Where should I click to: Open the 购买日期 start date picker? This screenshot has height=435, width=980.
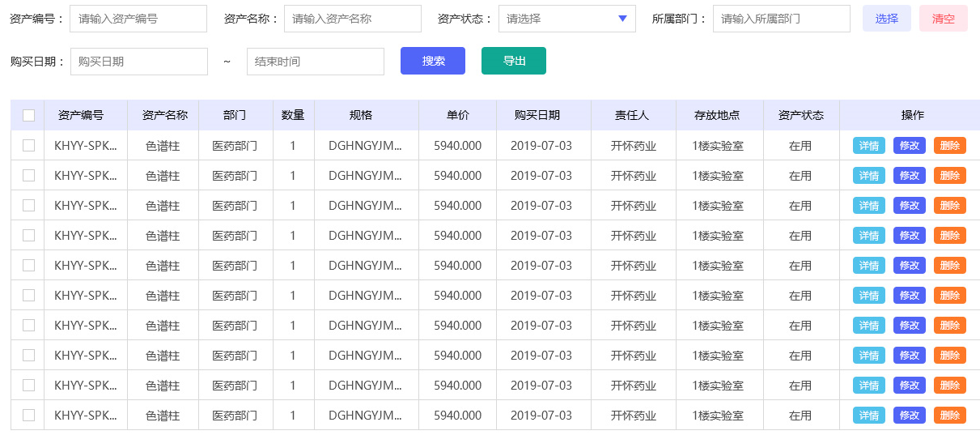[139, 62]
